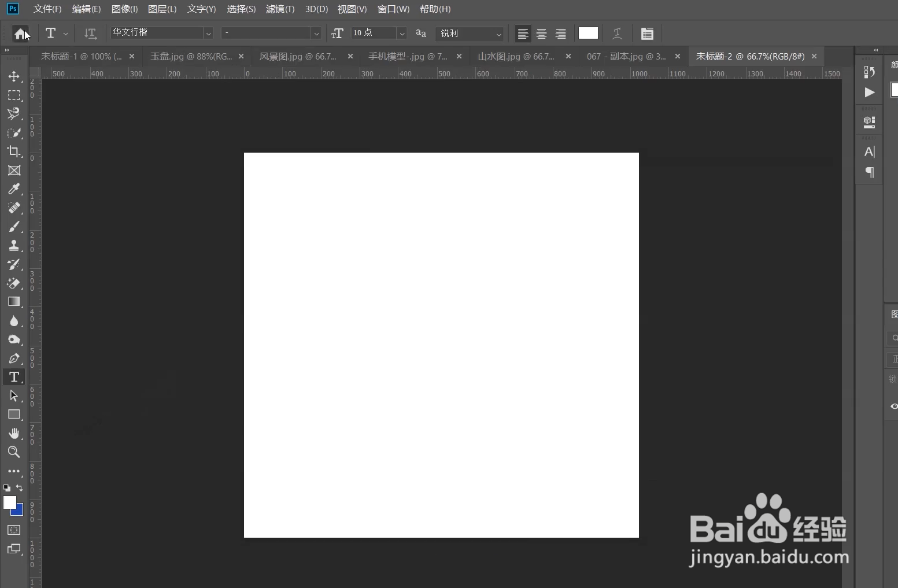Image resolution: width=898 pixels, height=588 pixels.
Task: Select the History Brush tool
Action: pyautogui.click(x=14, y=264)
